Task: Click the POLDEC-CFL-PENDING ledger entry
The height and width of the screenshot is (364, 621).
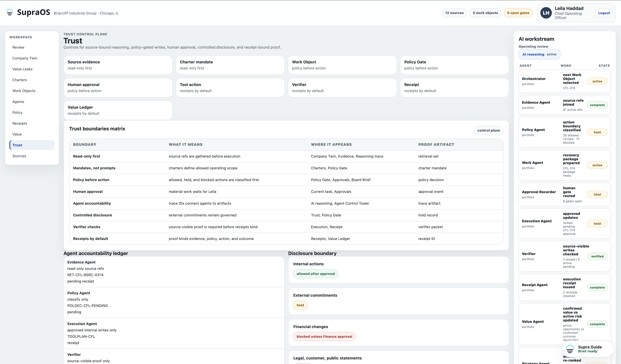Action: [87, 306]
